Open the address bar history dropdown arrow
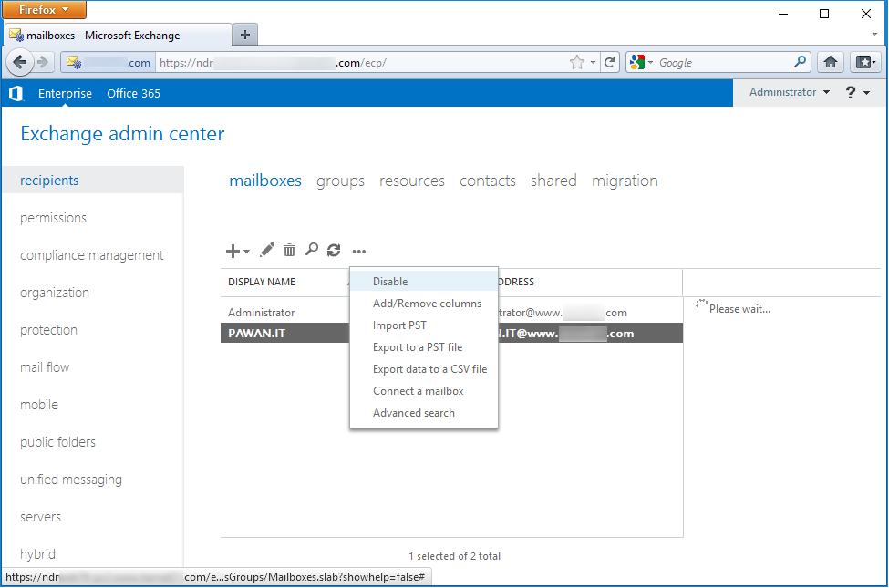Image resolution: width=889 pixels, height=588 pixels. tap(593, 62)
